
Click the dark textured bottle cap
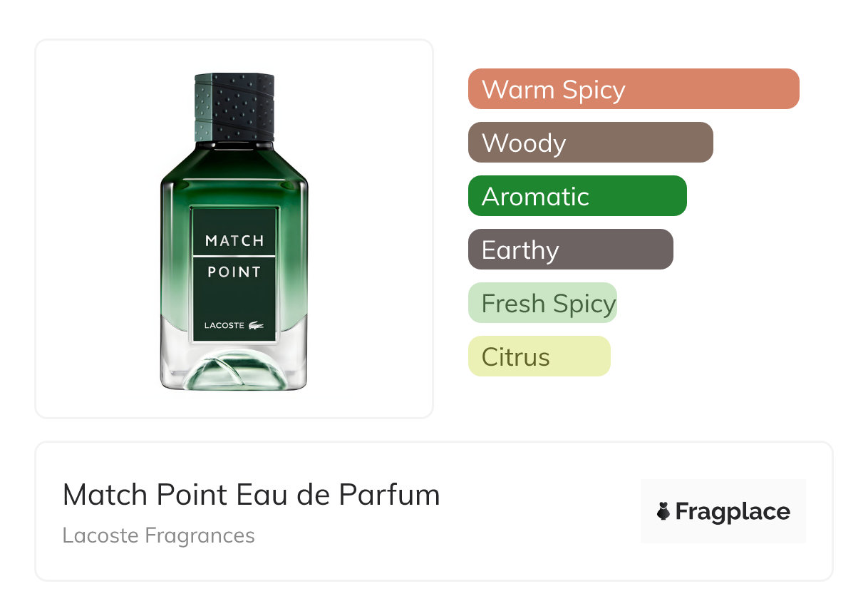coord(234,107)
